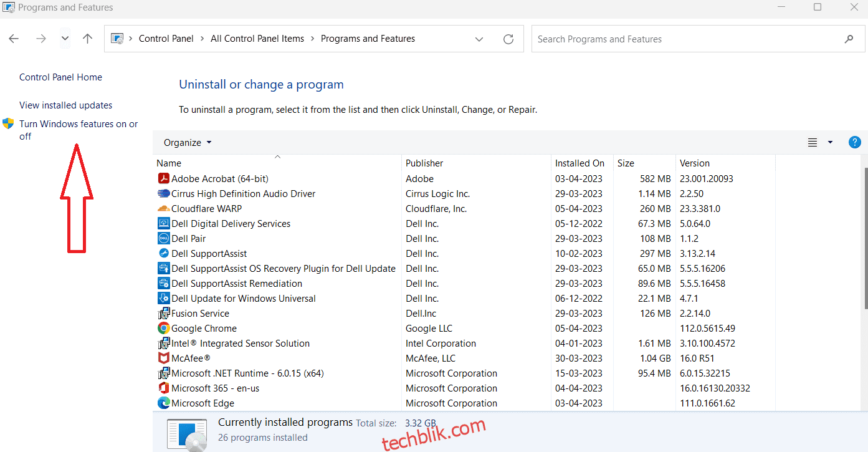Select Microsoft Edge program name
This screenshot has width=868, height=452.
pyautogui.click(x=203, y=403)
